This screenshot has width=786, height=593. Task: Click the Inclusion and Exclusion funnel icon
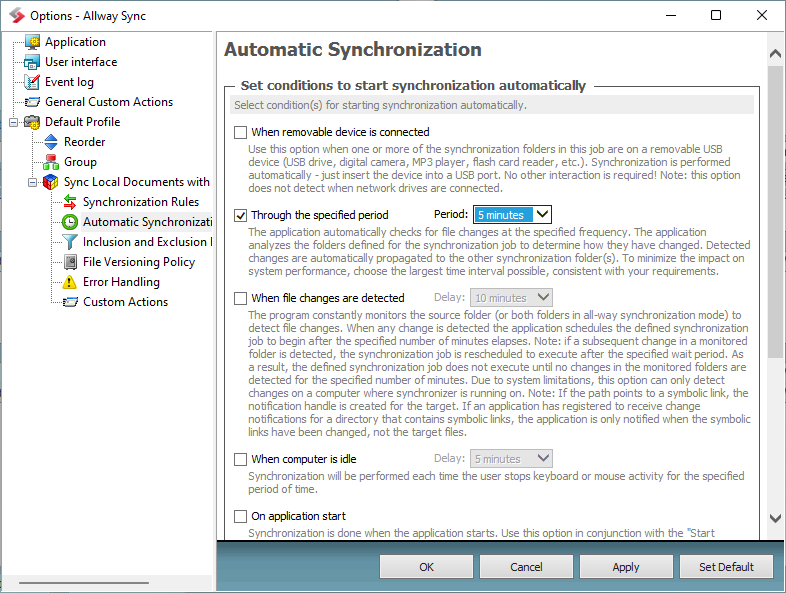pos(70,242)
